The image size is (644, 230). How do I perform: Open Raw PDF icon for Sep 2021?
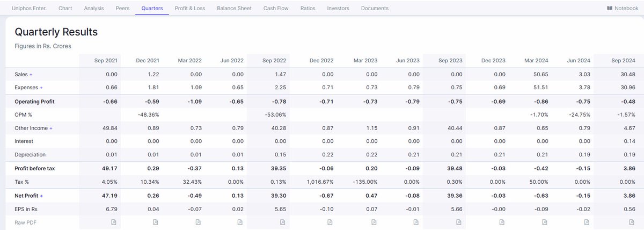(x=113, y=222)
